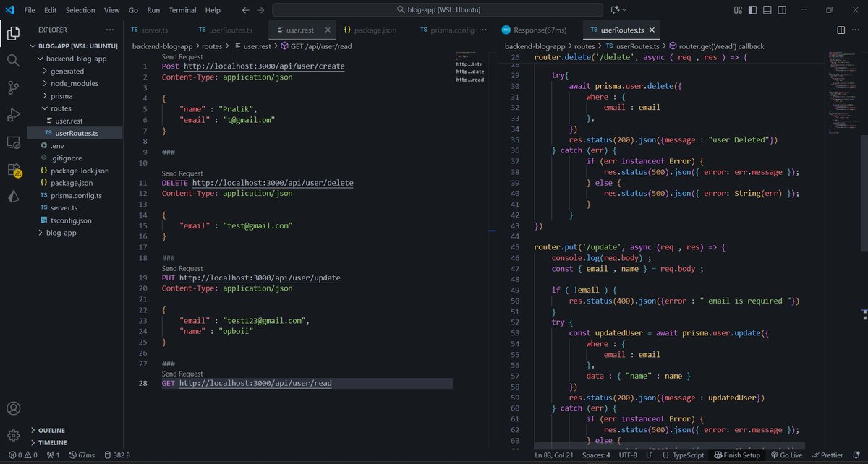Go forward with the navigation arrow
Image resolution: width=868 pixels, height=464 pixels.
point(260,10)
